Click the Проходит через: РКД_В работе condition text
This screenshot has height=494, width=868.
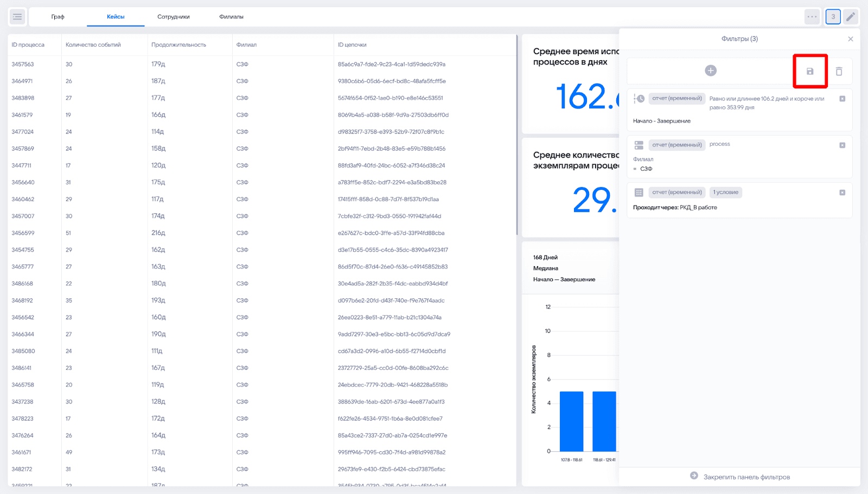point(675,208)
